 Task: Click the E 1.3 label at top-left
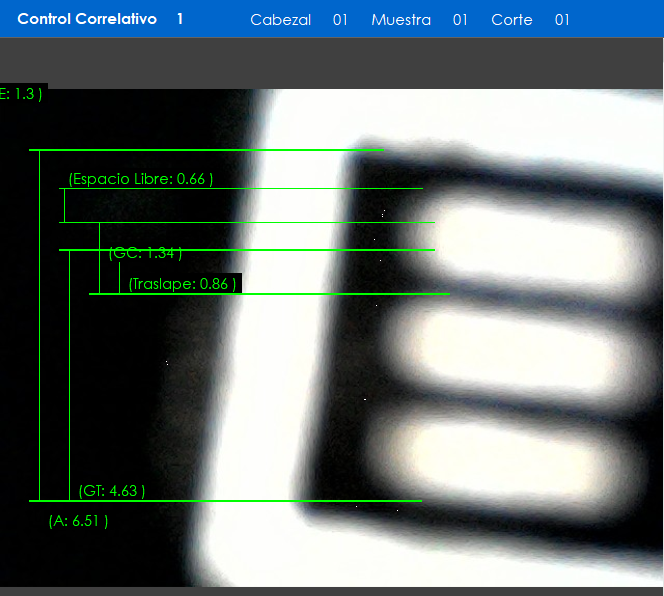click(x=22, y=94)
